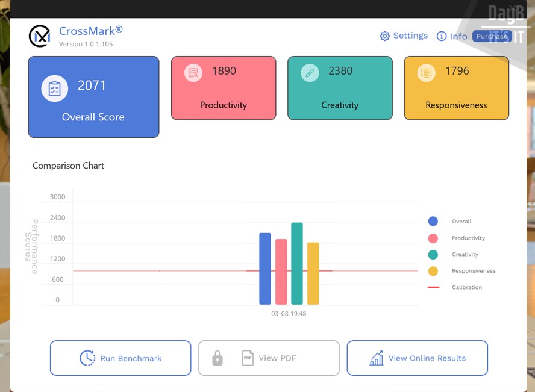Click the stopwatch icon in Run Benchmark
This screenshot has width=535, height=392.
pos(87,358)
